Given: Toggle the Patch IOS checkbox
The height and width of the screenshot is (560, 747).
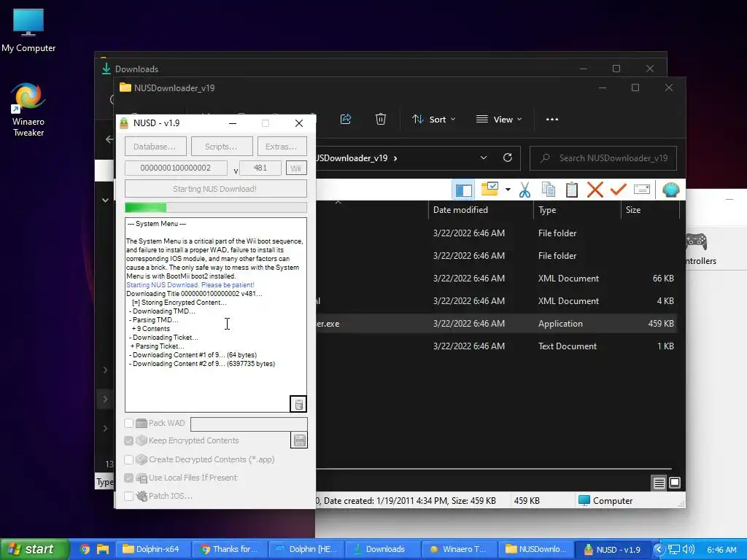Looking at the screenshot, I should tap(128, 496).
